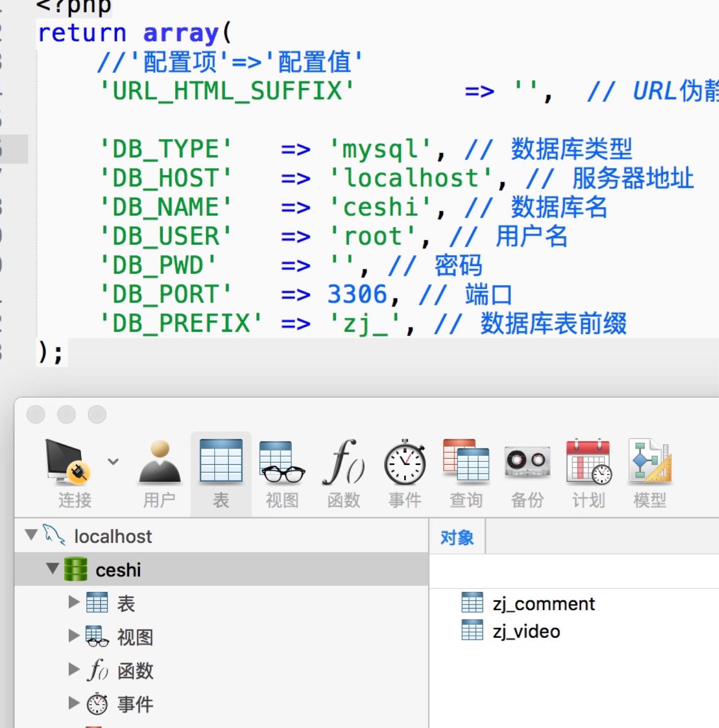The height and width of the screenshot is (728, 719).
Task: Select the zj_video table
Action: [526, 632]
